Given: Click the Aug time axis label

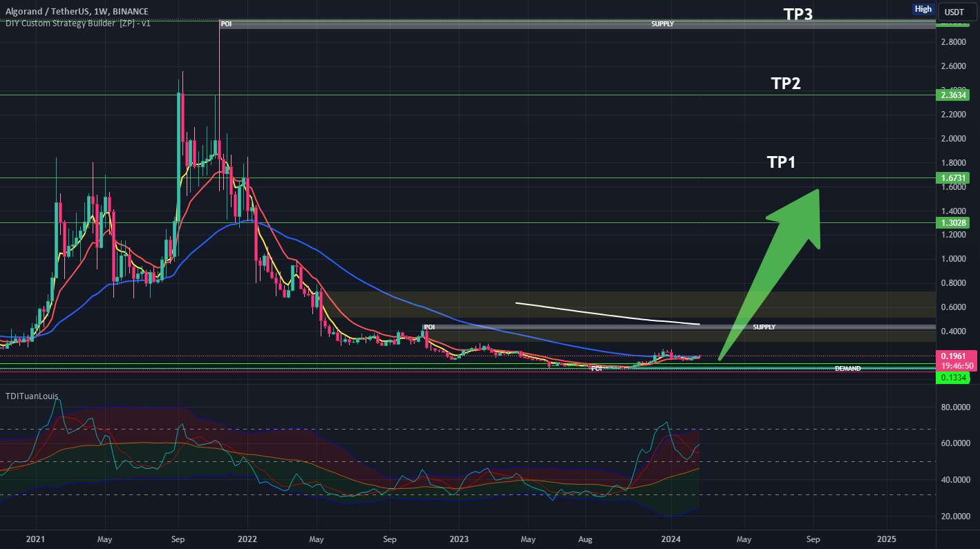Looking at the screenshot, I should 585,539.
